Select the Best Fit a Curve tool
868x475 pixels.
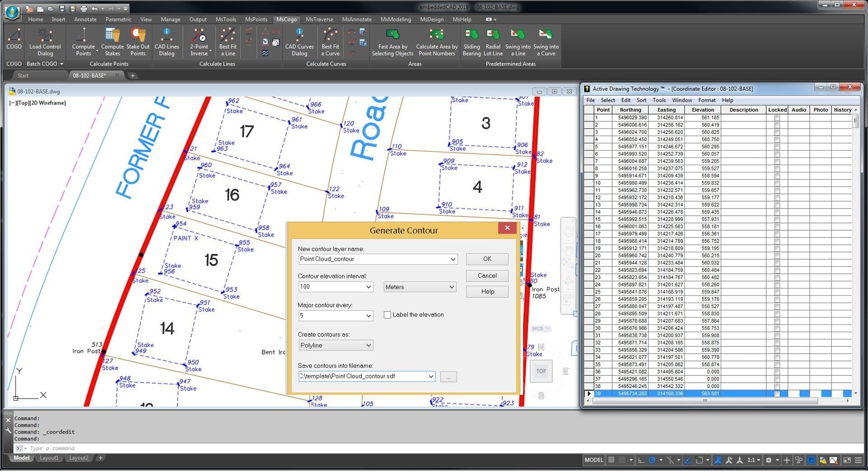pos(330,42)
